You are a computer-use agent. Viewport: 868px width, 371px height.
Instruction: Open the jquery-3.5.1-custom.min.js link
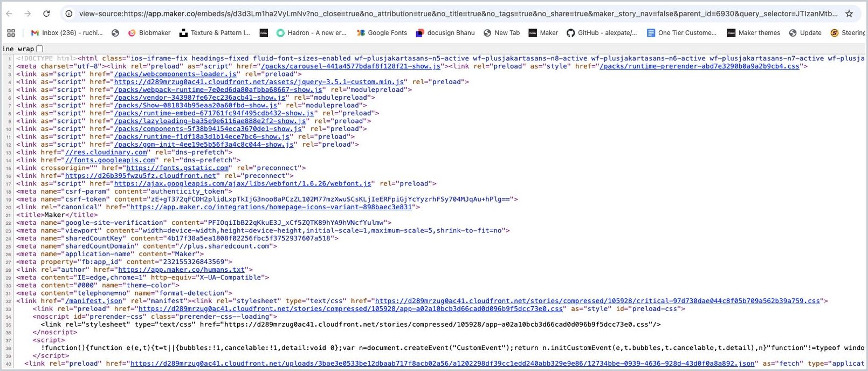pyautogui.click(x=259, y=82)
